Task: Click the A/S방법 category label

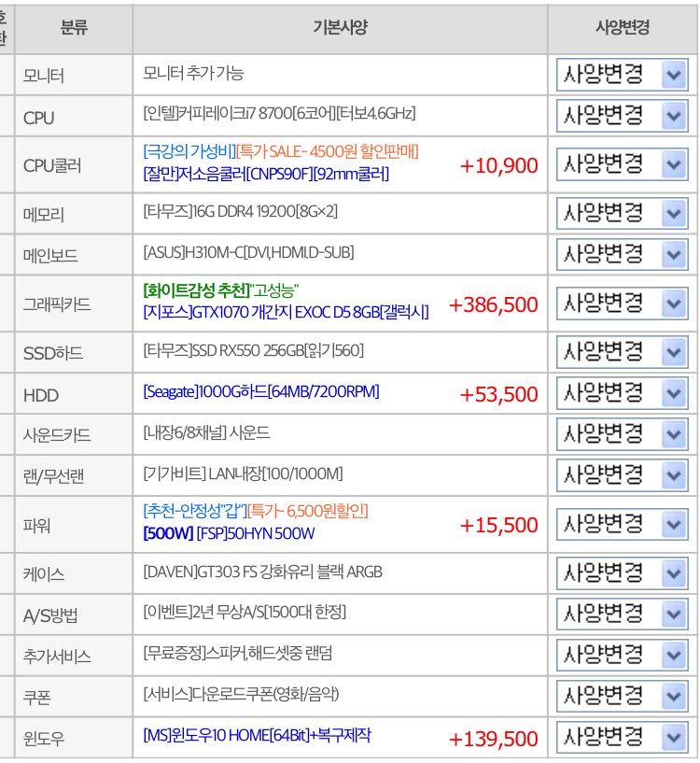Action: 50,615
